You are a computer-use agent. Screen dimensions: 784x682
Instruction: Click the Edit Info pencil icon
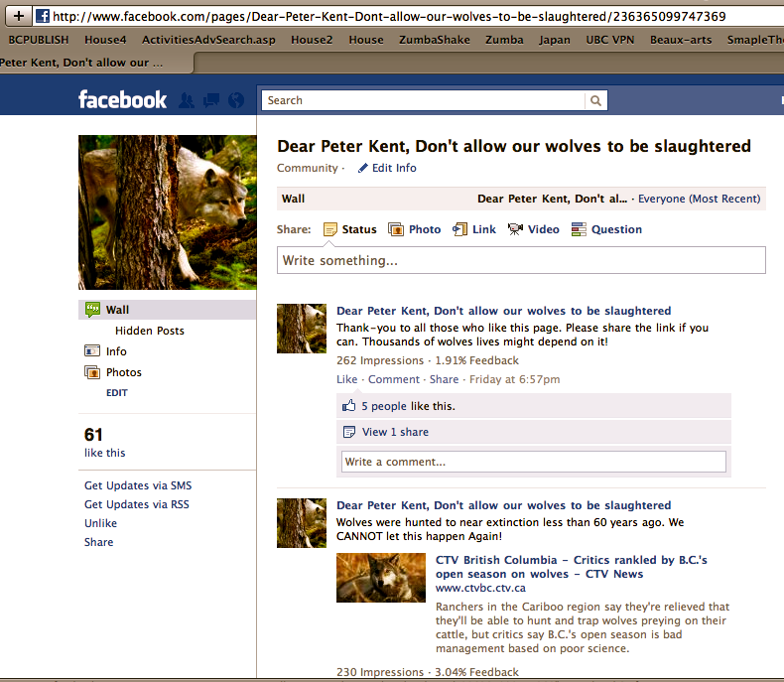(x=363, y=168)
